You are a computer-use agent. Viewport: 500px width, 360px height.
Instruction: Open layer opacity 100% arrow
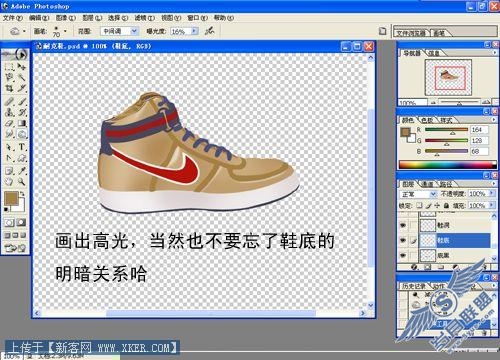tap(491, 194)
